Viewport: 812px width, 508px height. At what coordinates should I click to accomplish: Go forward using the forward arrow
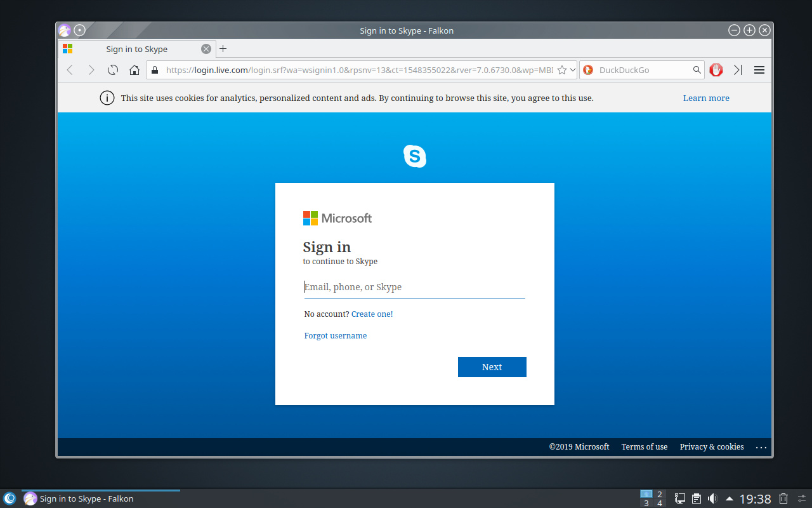coord(91,70)
